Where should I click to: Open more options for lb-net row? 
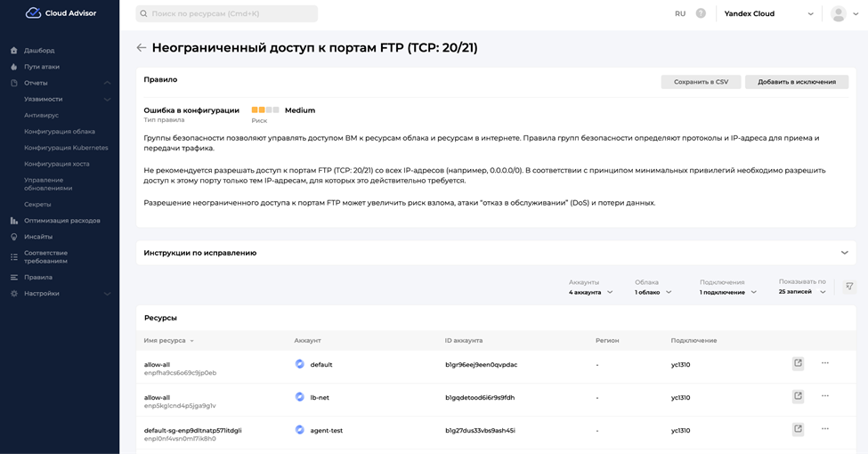click(825, 395)
